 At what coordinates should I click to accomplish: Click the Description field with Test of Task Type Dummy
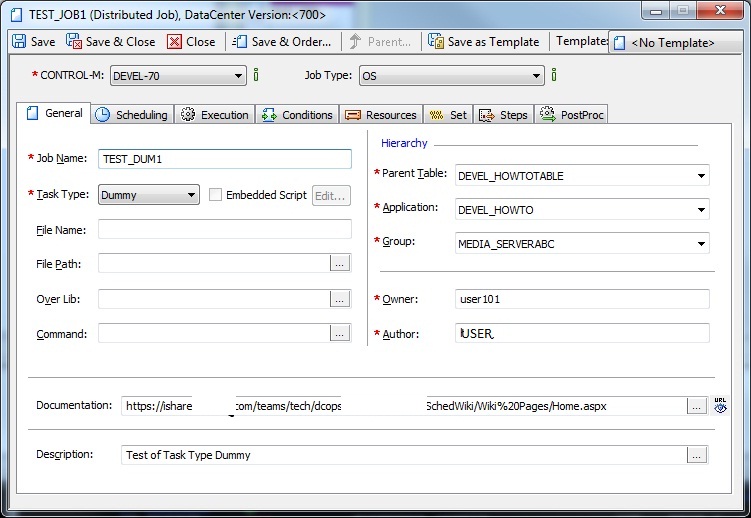click(x=404, y=455)
